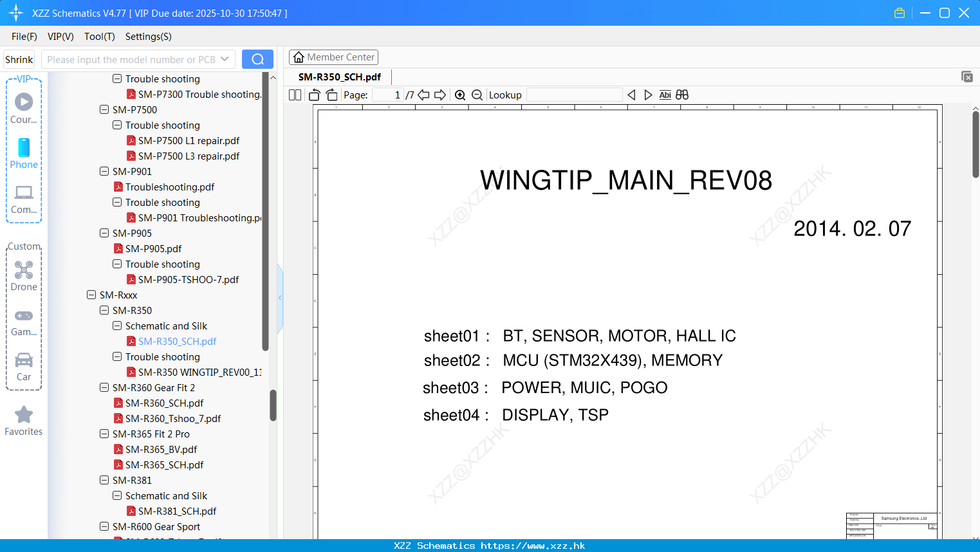Open SM-R350_SCH.pdf in tree
This screenshot has height=552, width=980.
pos(177,342)
